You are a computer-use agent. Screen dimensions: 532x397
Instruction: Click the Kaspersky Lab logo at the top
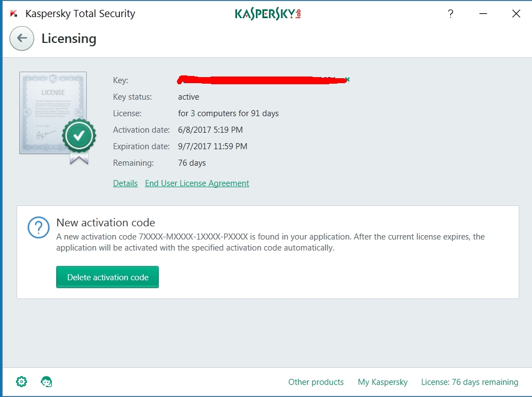268,14
